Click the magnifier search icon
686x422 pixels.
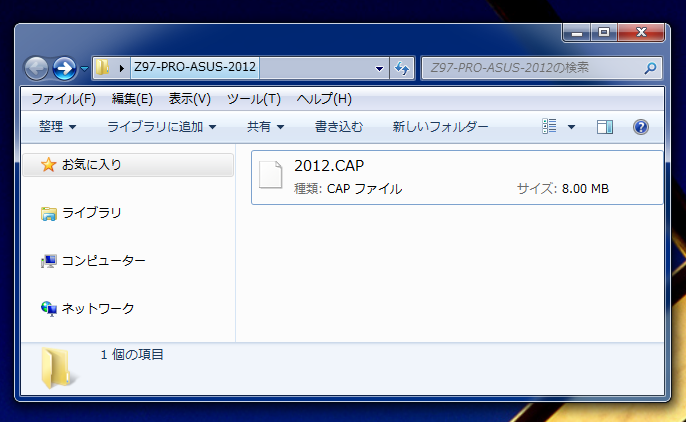click(x=650, y=68)
